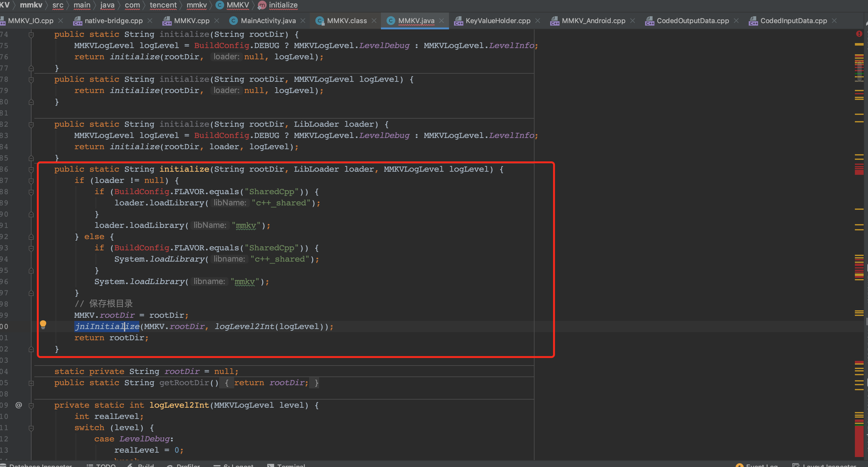The width and height of the screenshot is (868, 467).
Task: Click the red error indicator above the scrollbar
Action: click(859, 34)
